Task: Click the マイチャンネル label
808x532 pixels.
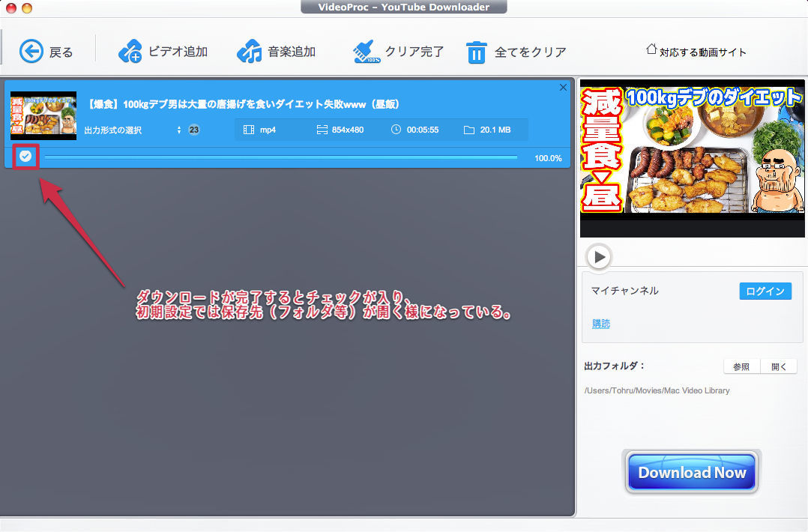Action: (624, 291)
